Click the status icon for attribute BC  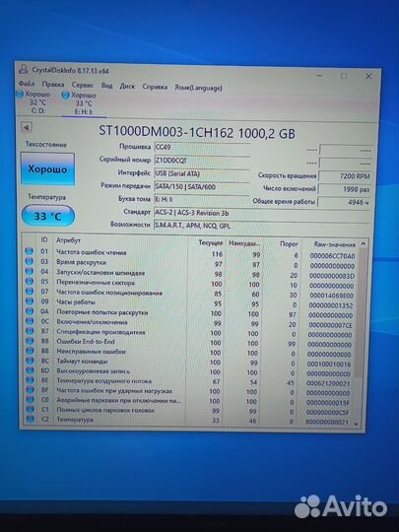(x=31, y=361)
